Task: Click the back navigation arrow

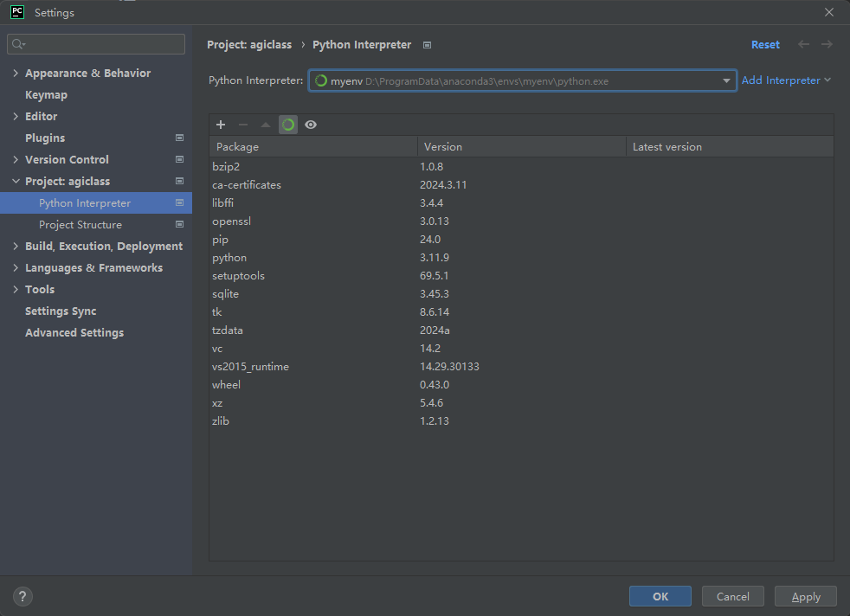Action: click(803, 44)
